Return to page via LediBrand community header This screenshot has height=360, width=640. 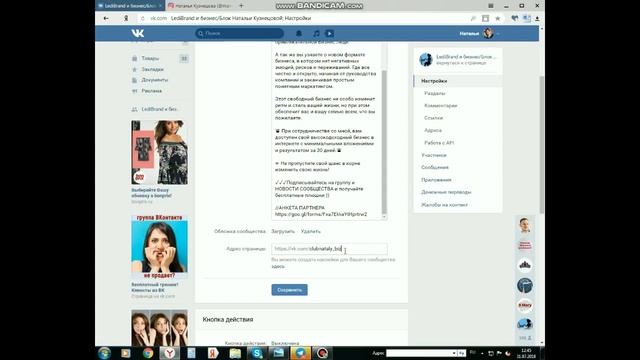458,60
